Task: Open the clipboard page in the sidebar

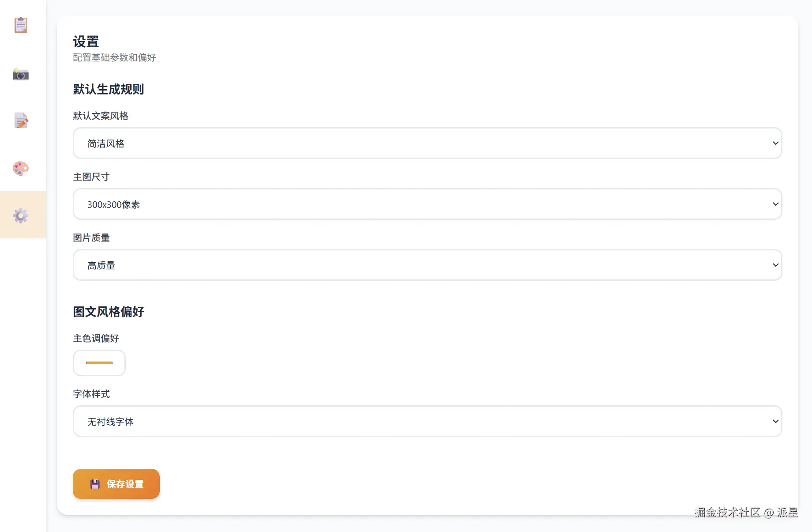Action: [21, 25]
